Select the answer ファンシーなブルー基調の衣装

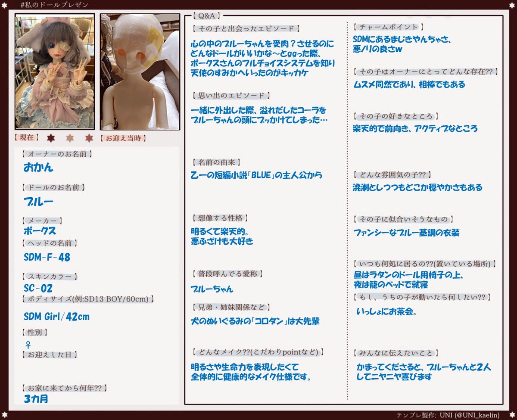[406, 233]
